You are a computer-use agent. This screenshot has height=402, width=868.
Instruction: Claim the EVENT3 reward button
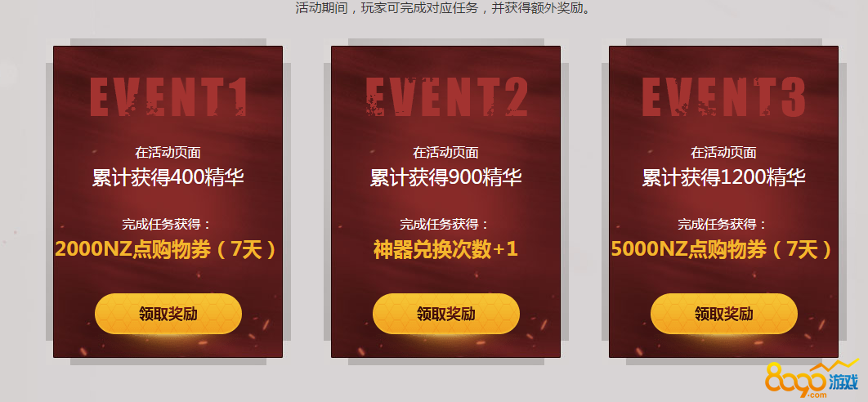[724, 314]
